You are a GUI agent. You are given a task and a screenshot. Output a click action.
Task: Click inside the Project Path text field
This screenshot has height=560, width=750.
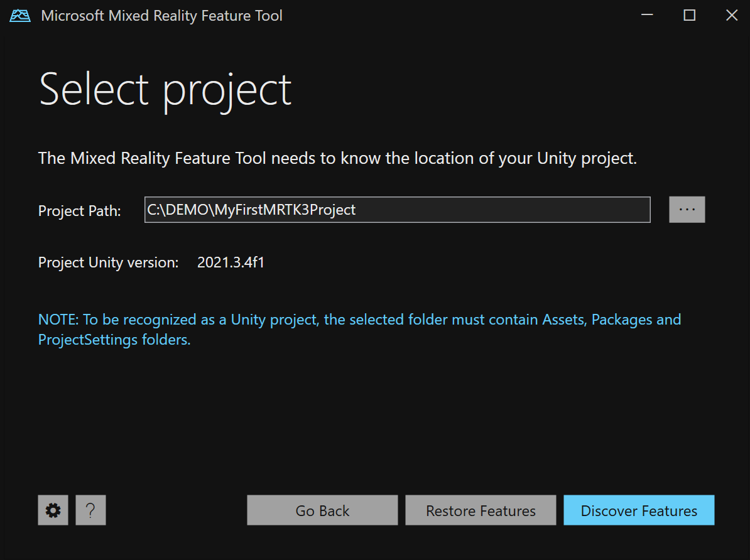pyautogui.click(x=397, y=209)
